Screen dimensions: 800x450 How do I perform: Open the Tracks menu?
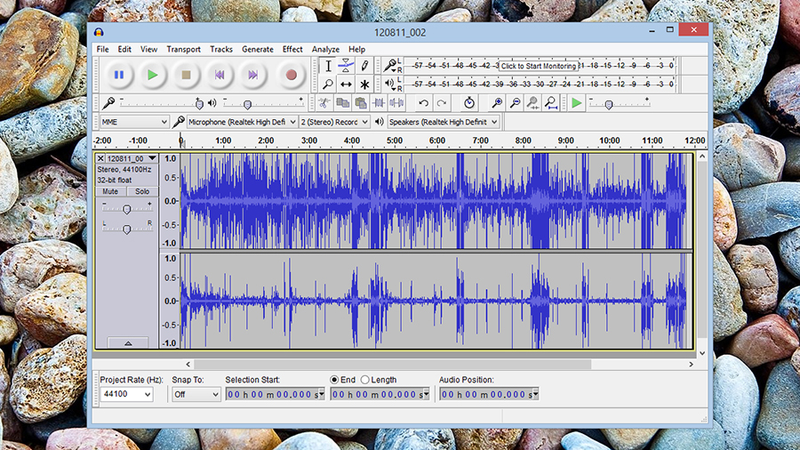point(221,49)
